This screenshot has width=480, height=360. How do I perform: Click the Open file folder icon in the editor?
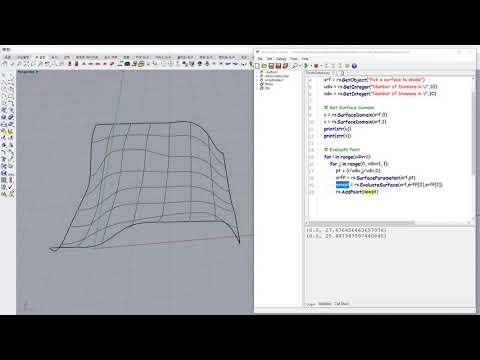(x=264, y=66)
